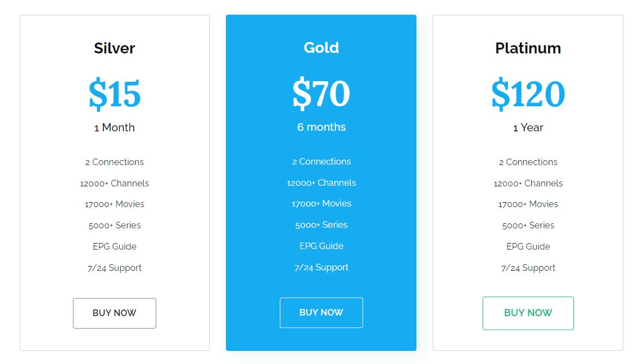
Task: Select 2 Connections in the Silver plan
Action: pyautogui.click(x=114, y=162)
